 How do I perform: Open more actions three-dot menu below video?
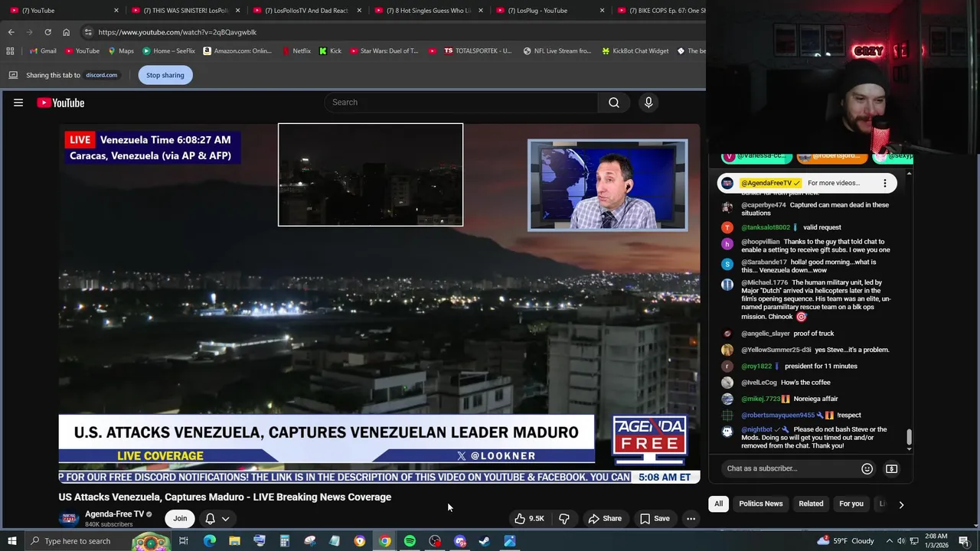tap(691, 519)
